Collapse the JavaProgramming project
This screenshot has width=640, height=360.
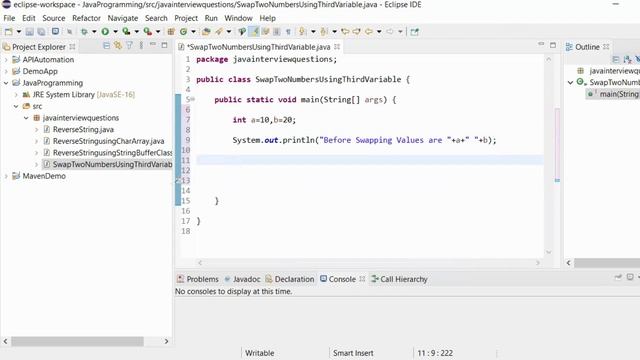point(6,83)
